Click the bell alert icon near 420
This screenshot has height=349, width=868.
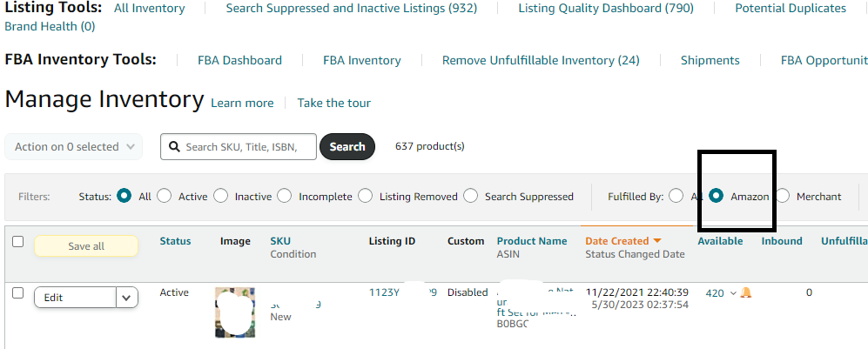coord(746,292)
